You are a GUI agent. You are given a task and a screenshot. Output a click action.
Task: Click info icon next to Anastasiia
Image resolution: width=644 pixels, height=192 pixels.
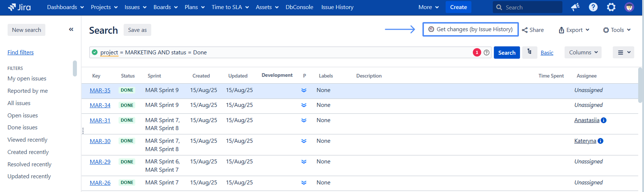604,120
